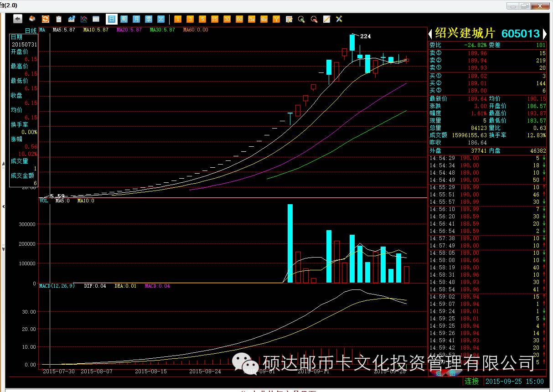Click the MA30:5.87 indicator label
The image size is (553, 392).
(162, 30)
